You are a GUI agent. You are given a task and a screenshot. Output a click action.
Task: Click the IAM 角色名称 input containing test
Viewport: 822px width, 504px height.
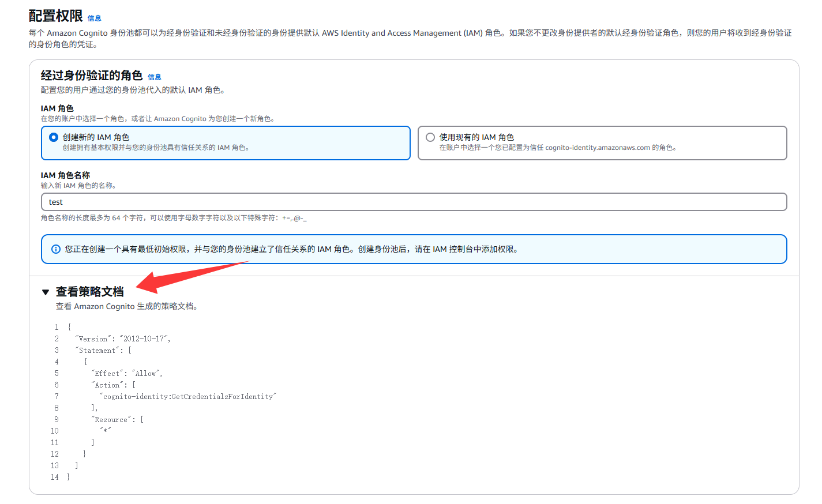(414, 202)
